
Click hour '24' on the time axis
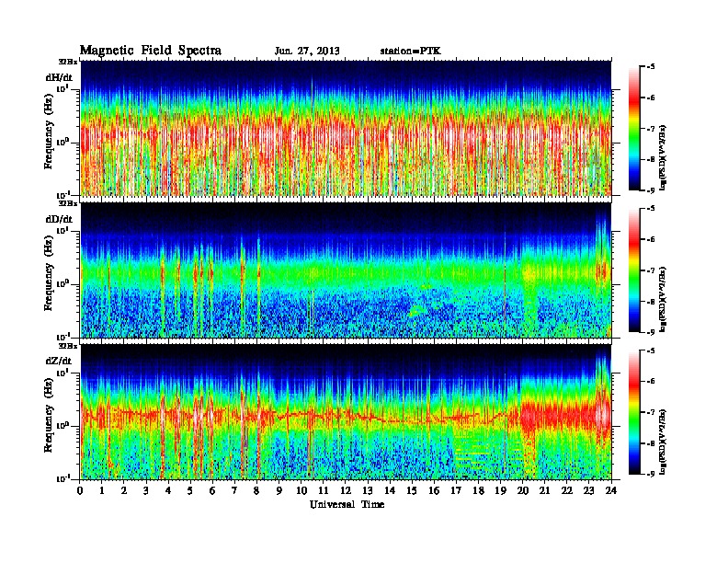pos(611,490)
